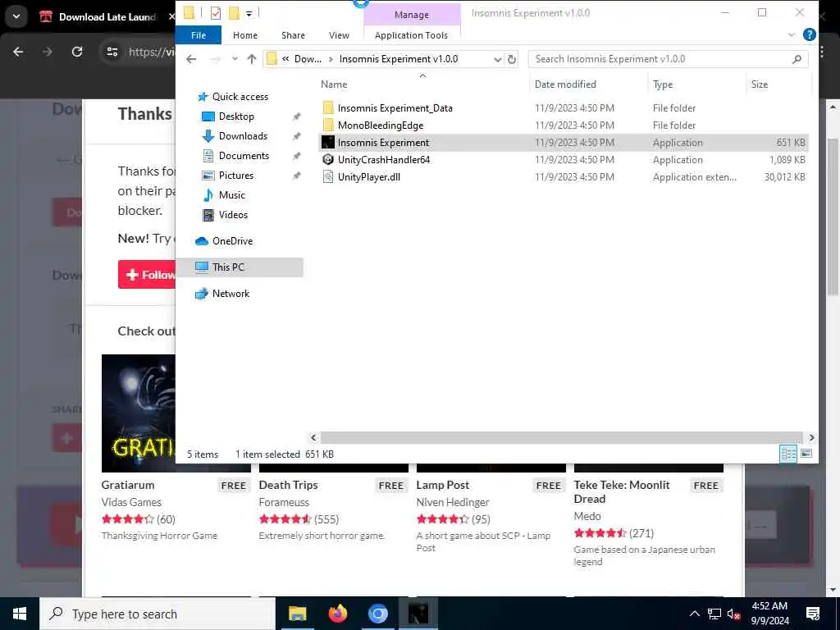Open the notification center icon
Image resolution: width=840 pixels, height=630 pixels.
(x=813, y=614)
